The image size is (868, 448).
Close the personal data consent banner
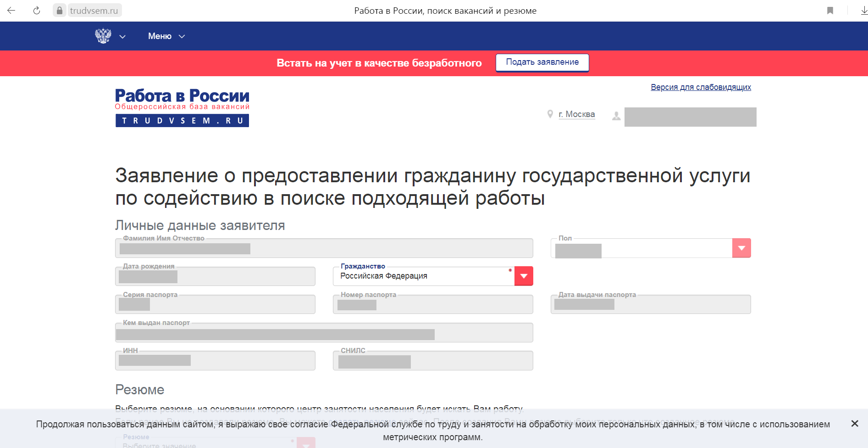tap(855, 424)
